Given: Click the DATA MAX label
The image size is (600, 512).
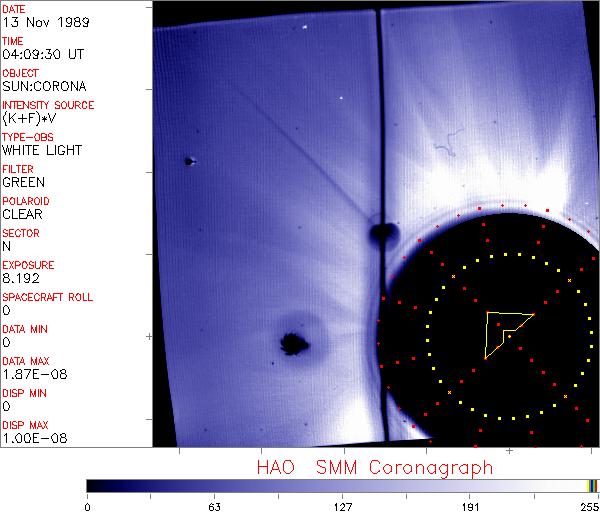Looking at the screenshot, I should [26, 361].
